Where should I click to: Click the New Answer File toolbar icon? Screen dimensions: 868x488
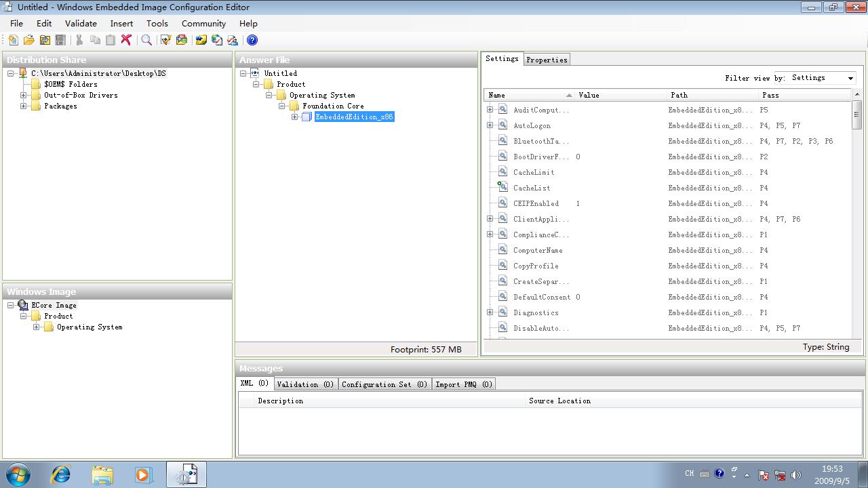(x=13, y=40)
